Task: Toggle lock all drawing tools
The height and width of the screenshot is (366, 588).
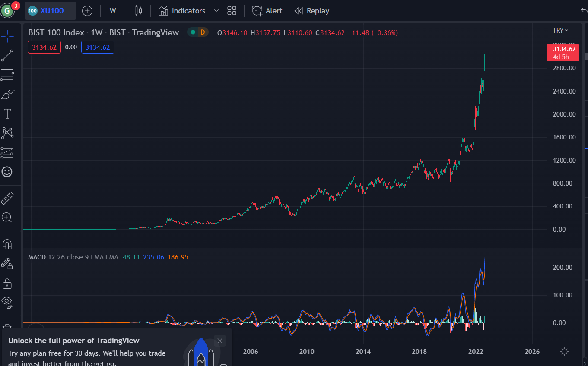Action: pyautogui.click(x=7, y=283)
